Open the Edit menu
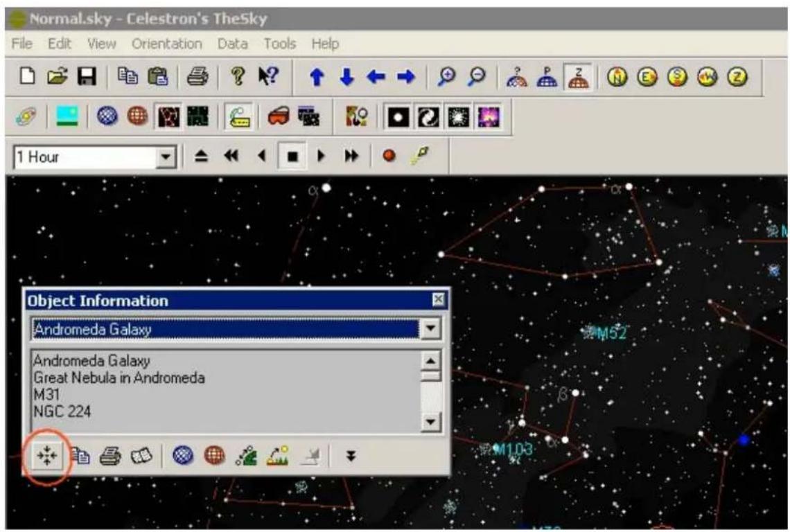 pos(59,44)
